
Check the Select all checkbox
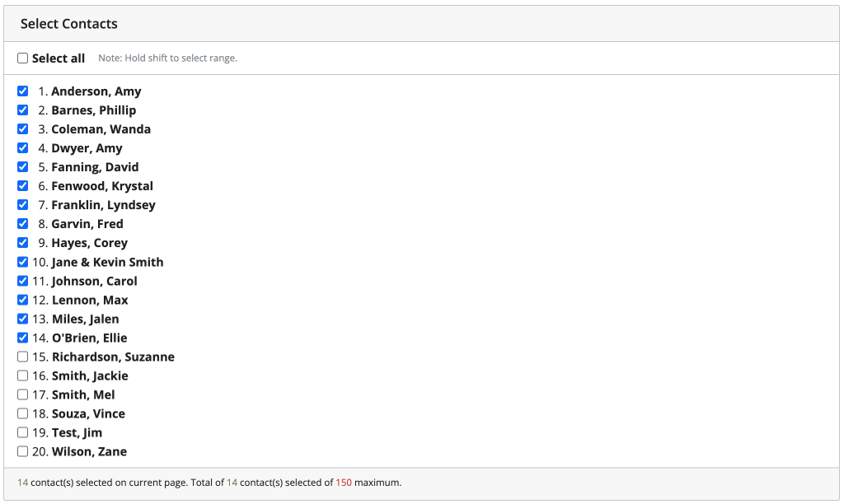point(23,58)
